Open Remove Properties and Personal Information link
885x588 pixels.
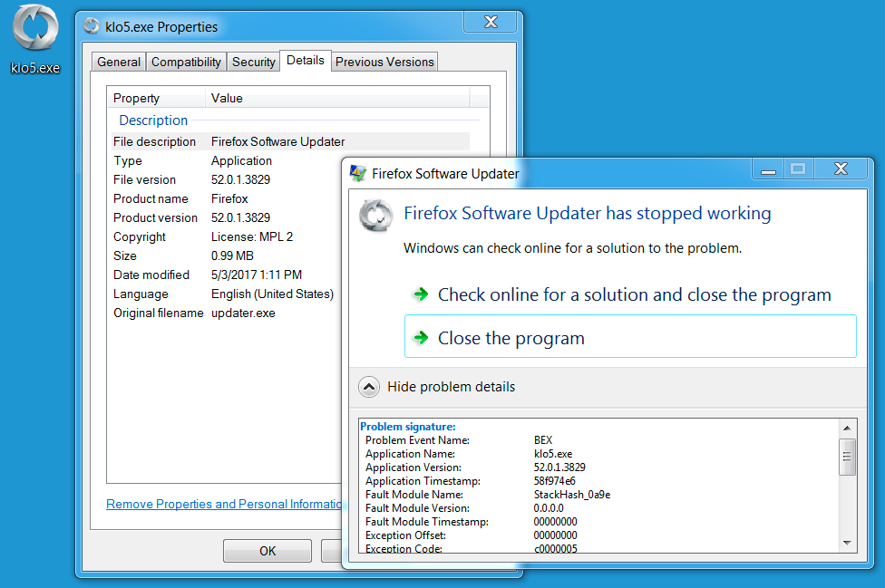224,504
